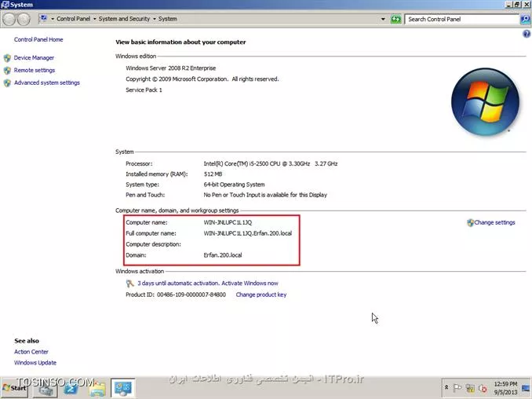
Task: Click the shield icon beside Advanced system settings
Action: [7, 83]
